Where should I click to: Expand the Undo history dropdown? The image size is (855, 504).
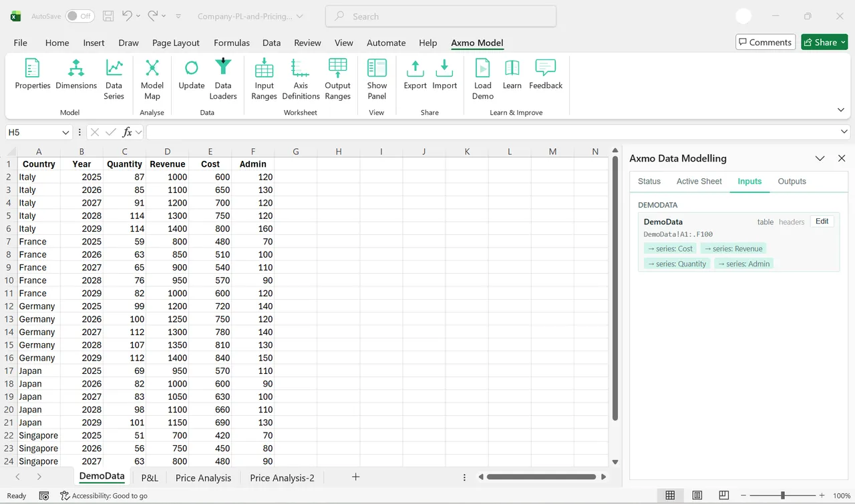138,16
